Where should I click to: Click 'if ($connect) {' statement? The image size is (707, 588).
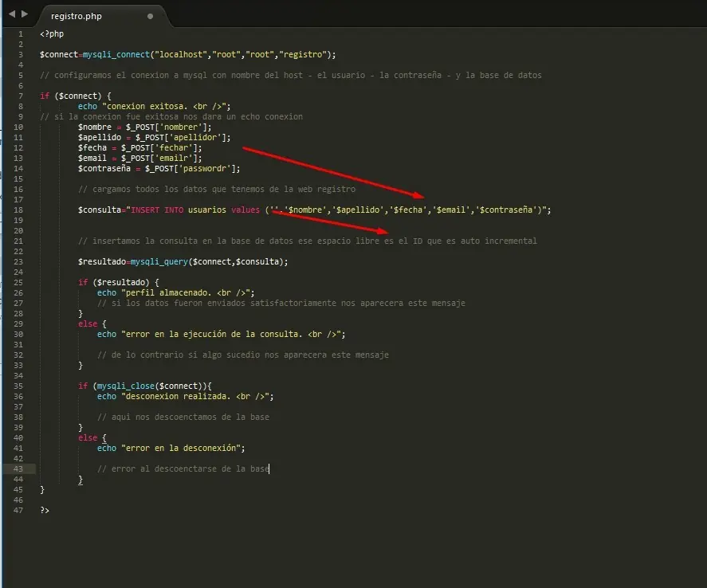coord(75,96)
